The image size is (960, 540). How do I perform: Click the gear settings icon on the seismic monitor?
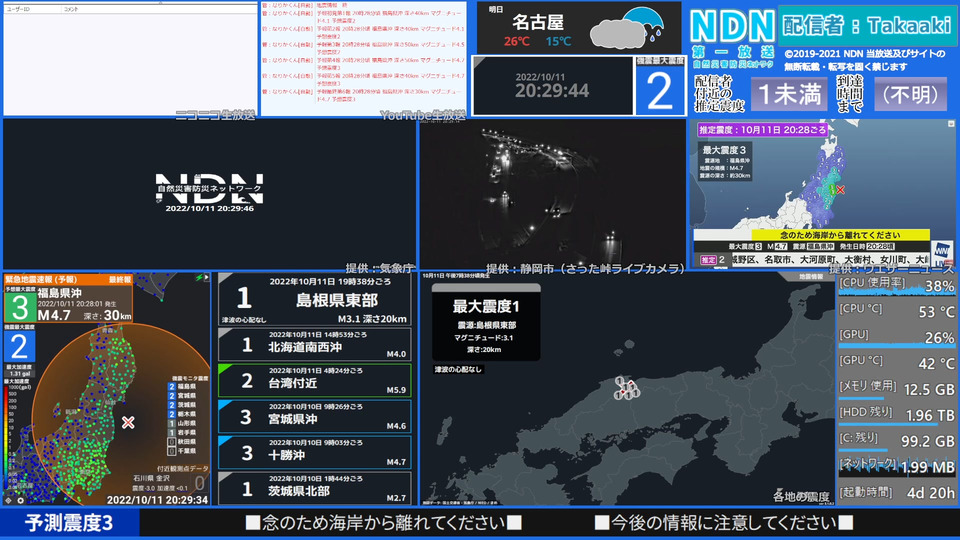click(20, 500)
